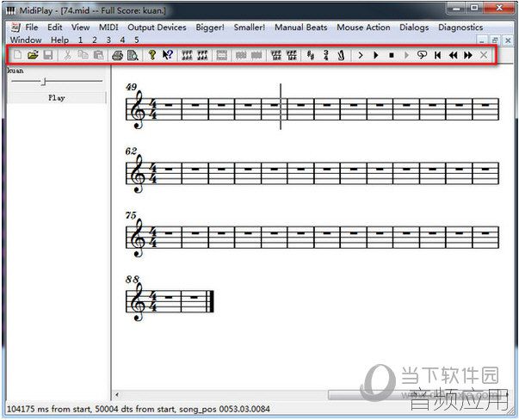The width and height of the screenshot is (519, 420).
Task: Restore the inner document window
Action: coord(495,40)
